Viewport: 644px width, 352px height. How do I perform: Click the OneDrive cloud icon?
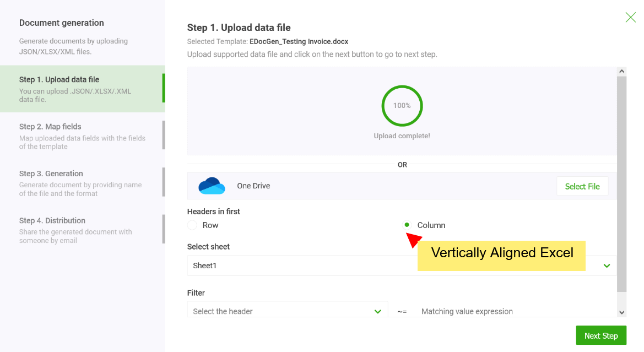click(212, 186)
